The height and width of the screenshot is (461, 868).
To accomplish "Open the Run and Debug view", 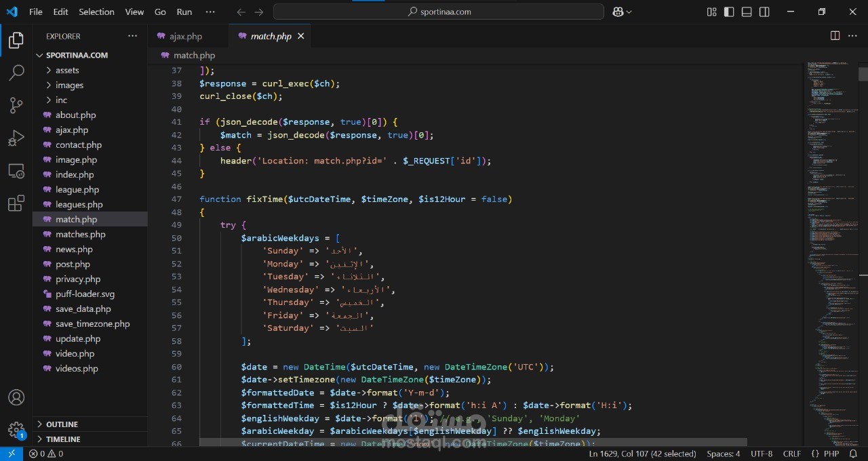I will 16,138.
